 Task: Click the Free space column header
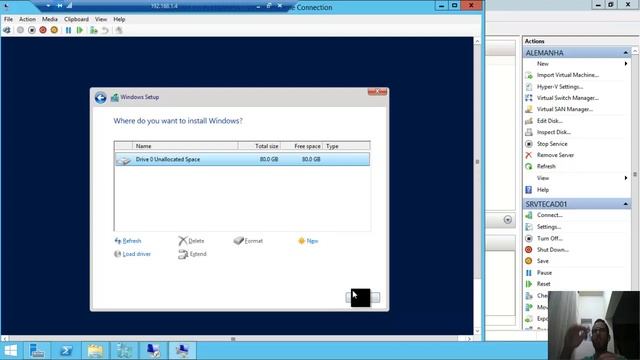point(302,146)
